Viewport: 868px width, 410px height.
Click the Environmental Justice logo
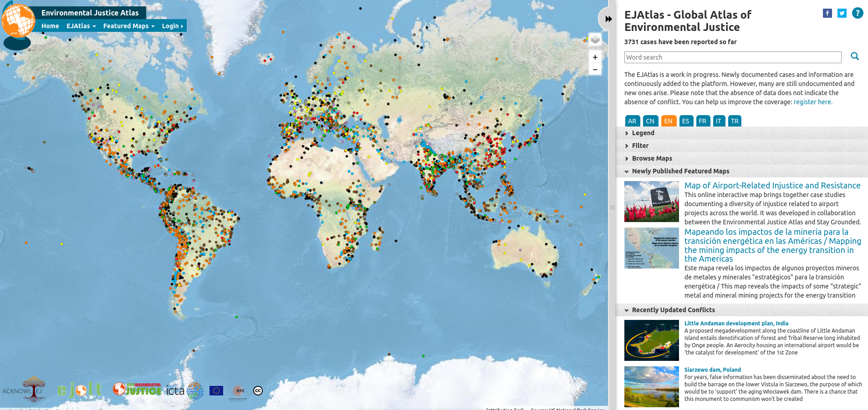[x=137, y=389]
